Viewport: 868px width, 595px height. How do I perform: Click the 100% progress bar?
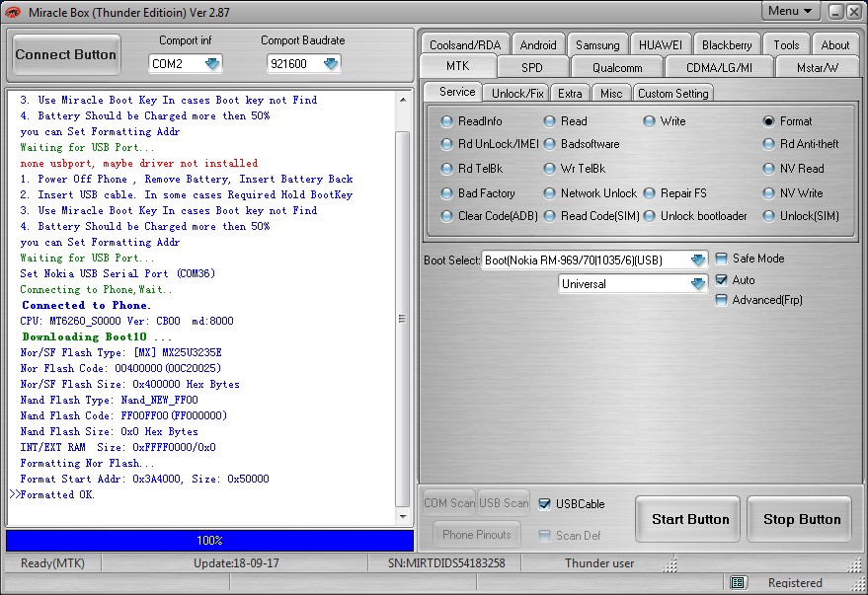pyautogui.click(x=209, y=541)
